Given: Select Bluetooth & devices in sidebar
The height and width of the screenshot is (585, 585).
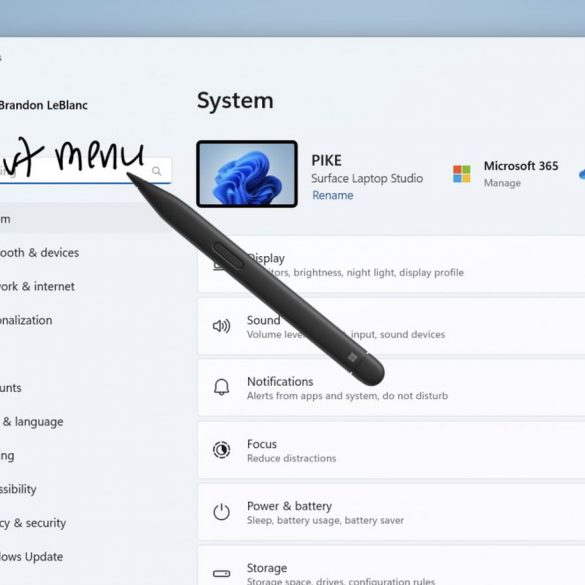Looking at the screenshot, I should point(39,253).
